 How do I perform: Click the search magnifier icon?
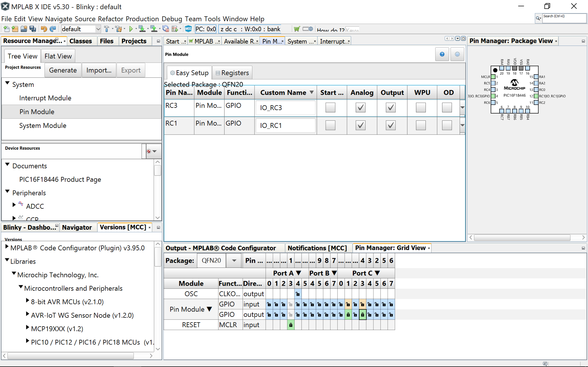click(538, 18)
